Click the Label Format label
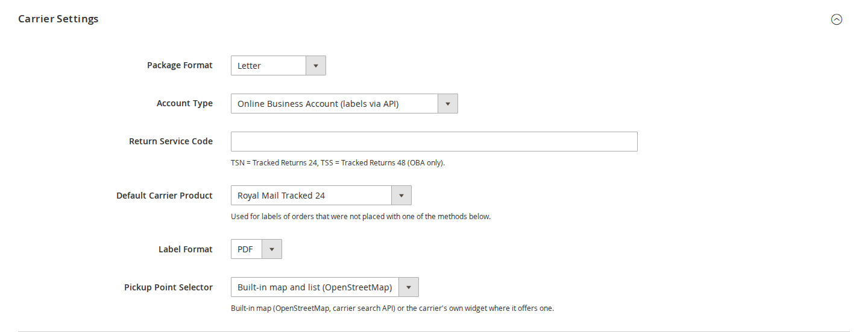 click(186, 249)
